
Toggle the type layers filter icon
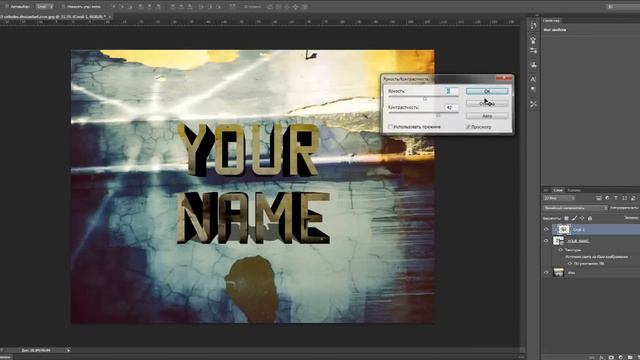point(616,198)
